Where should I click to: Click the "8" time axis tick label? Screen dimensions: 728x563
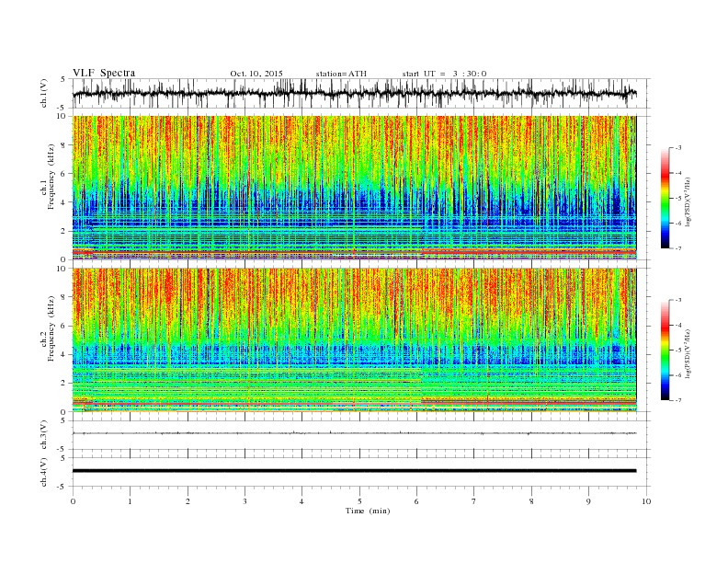pos(531,501)
